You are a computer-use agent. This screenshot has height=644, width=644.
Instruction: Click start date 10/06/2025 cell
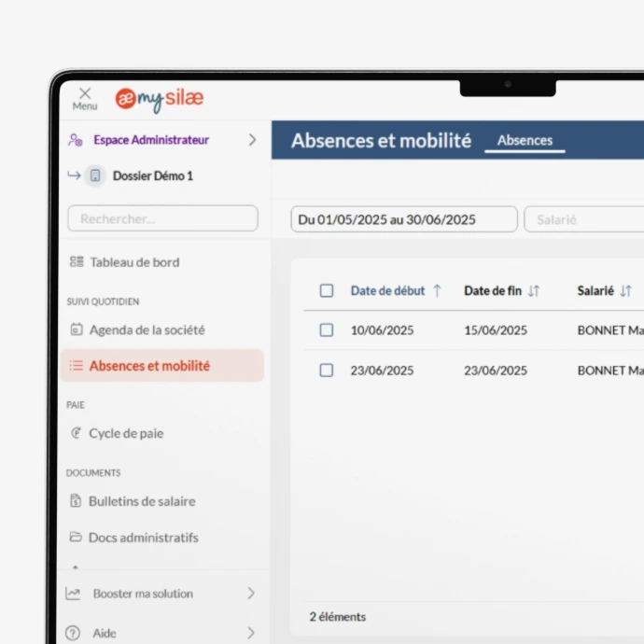(382, 330)
